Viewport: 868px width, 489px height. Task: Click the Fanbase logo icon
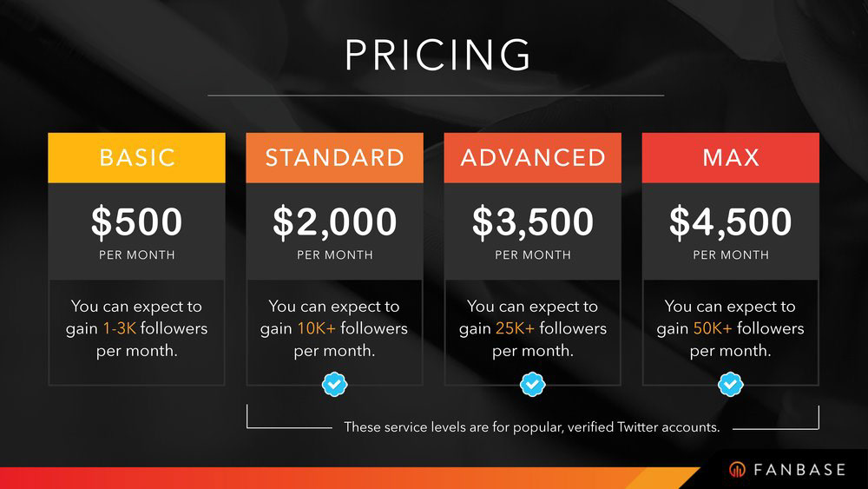click(737, 470)
